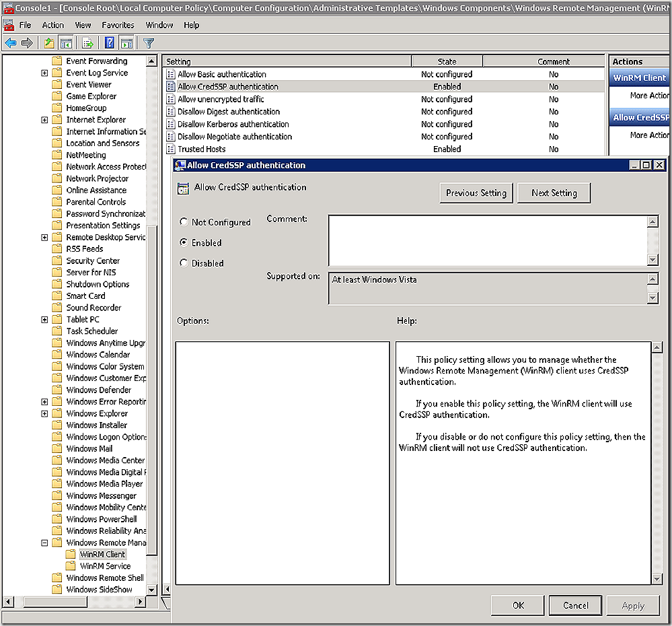Select the Network Projector tree item
Viewport: 672px width, 626px height.
98,178
